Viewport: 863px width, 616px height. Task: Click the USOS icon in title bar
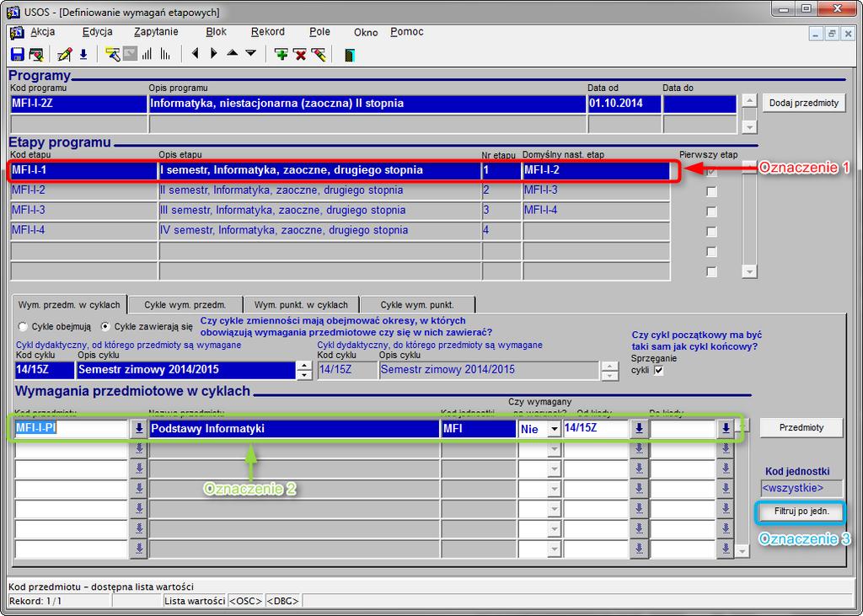[13, 12]
